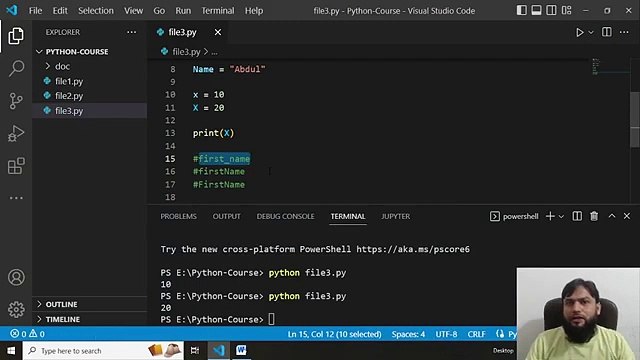Image resolution: width=640 pixels, height=360 pixels.
Task: Click breadcrumb ellipsis symbol
Action: click(x=215, y=52)
